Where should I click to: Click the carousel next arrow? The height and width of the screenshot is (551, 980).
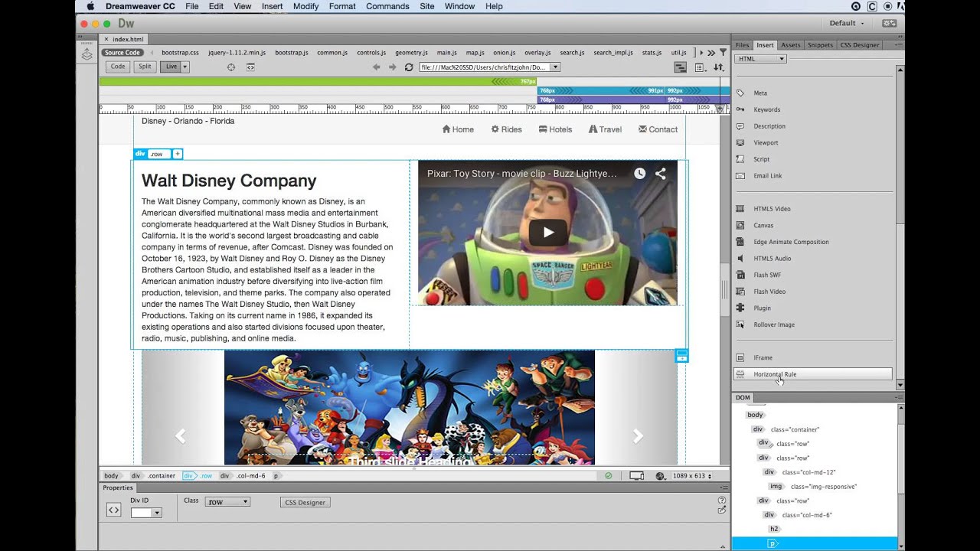point(638,436)
